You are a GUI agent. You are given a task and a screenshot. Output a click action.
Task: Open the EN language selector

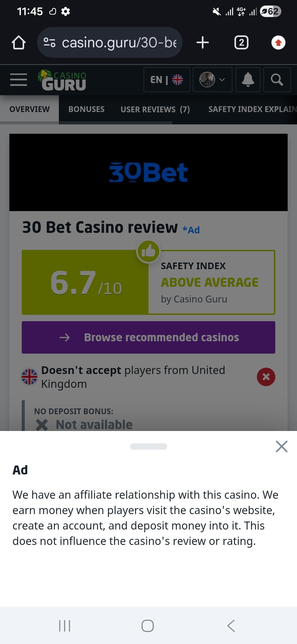click(x=167, y=80)
